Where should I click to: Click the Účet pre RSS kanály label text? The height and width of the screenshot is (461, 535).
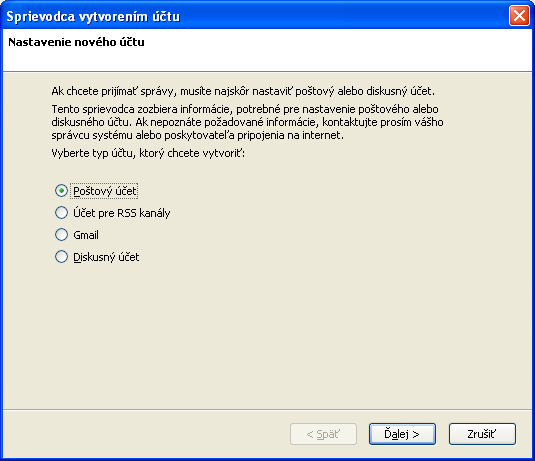[x=121, y=213]
